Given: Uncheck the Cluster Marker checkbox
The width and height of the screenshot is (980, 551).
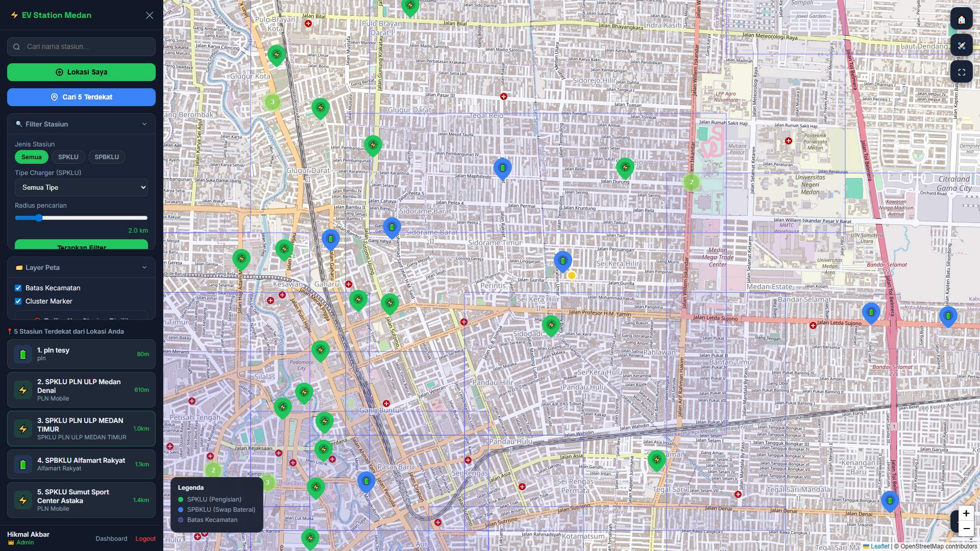Looking at the screenshot, I should coord(18,302).
